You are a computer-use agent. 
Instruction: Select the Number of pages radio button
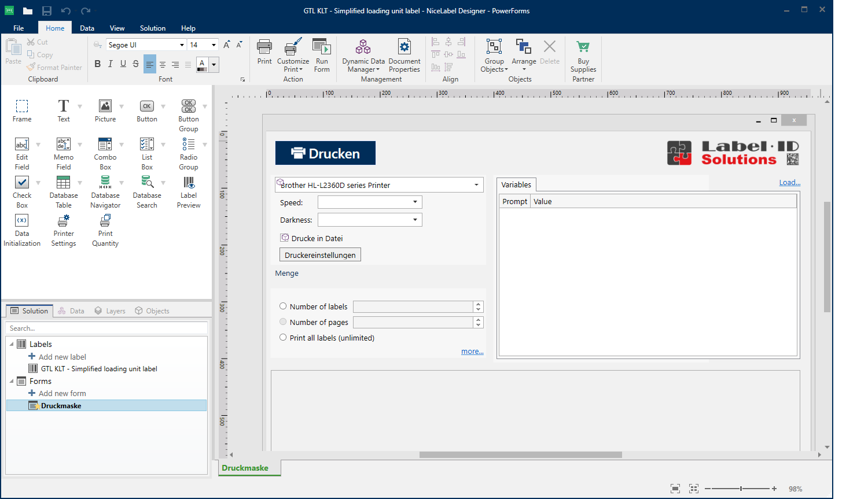[283, 322]
